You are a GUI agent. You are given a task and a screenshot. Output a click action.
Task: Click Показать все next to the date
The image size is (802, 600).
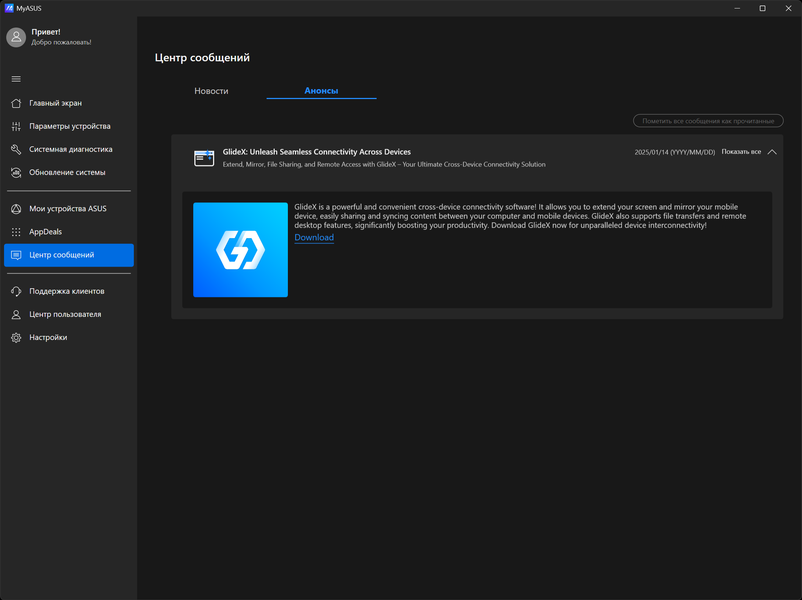point(741,152)
